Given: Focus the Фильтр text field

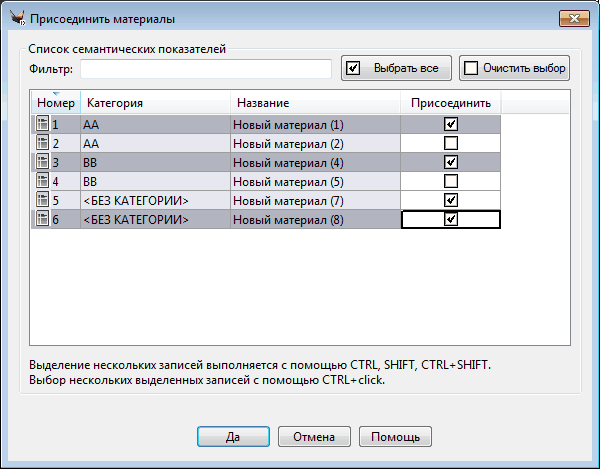Looking at the screenshot, I should click(206, 69).
